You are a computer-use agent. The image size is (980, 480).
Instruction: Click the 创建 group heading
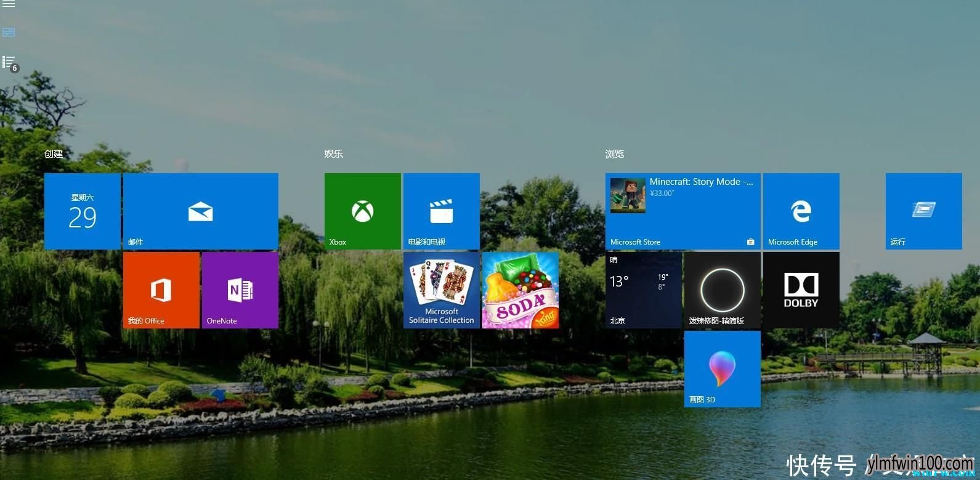tap(54, 153)
